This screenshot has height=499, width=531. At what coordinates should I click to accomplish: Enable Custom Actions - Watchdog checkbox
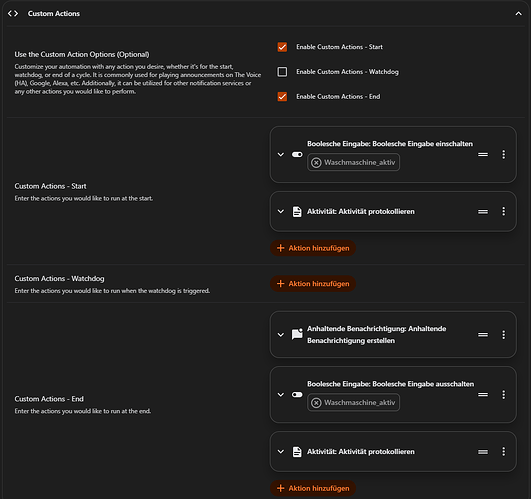282,71
